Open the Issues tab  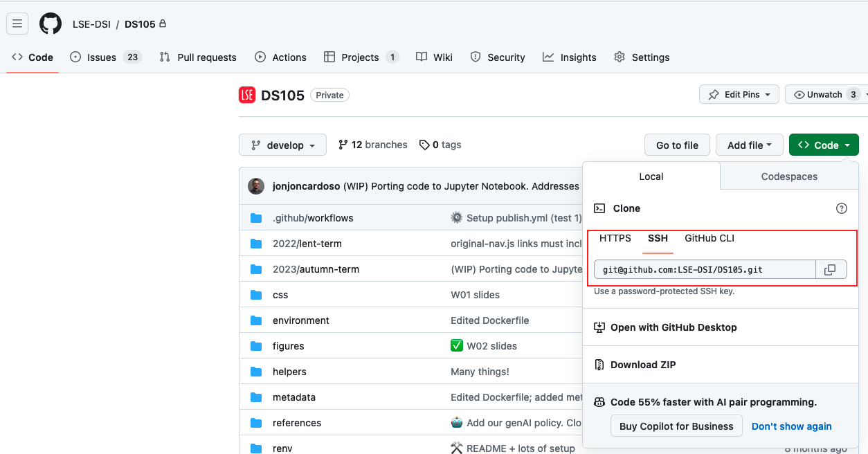tap(106, 57)
